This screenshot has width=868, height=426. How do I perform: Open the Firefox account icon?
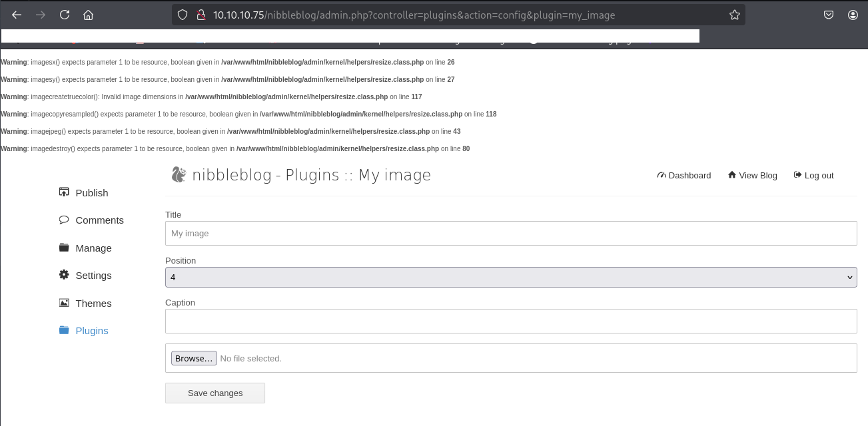[853, 15]
